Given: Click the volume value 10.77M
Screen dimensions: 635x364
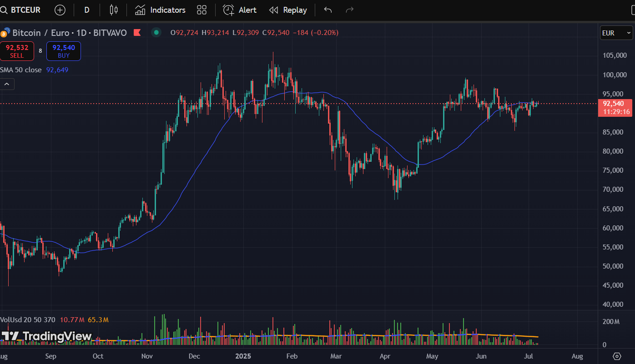Looking at the screenshot, I should pyautogui.click(x=72, y=320).
